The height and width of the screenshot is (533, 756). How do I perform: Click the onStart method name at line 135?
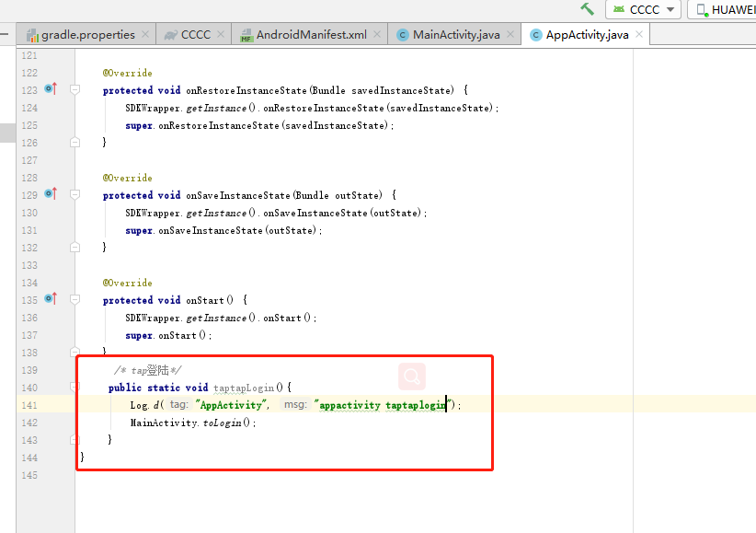(x=205, y=300)
